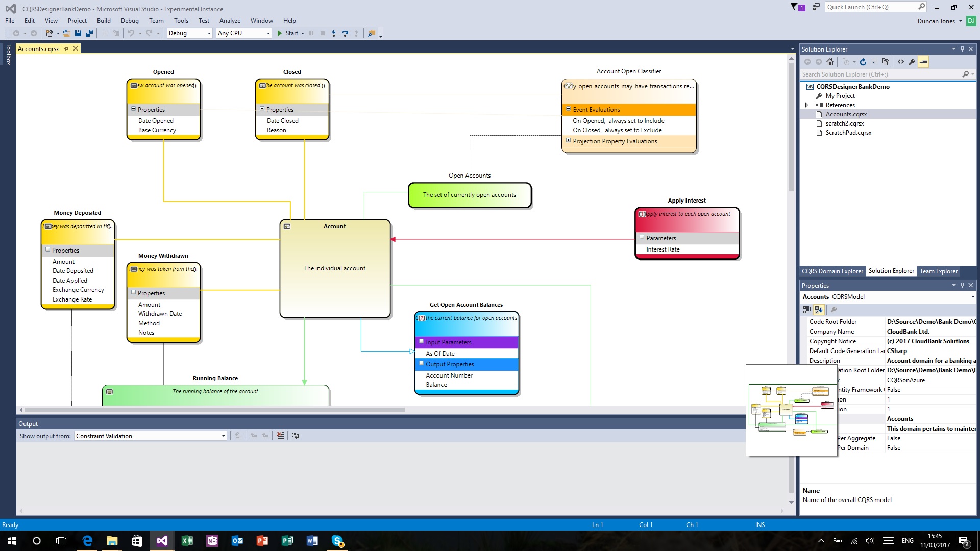Click the Save All toolbar icon
This screenshot has height=551, width=980.
pos(89,33)
